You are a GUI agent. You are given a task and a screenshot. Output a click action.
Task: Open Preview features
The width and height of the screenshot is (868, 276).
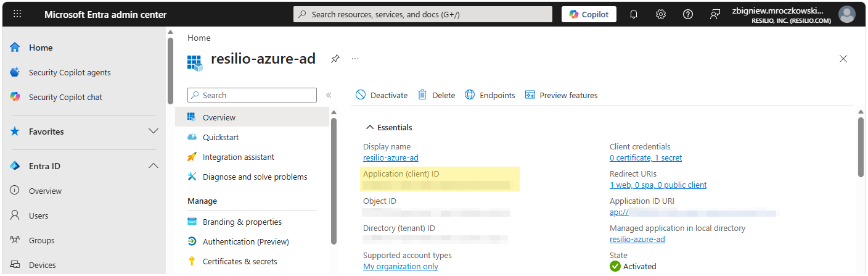point(561,95)
